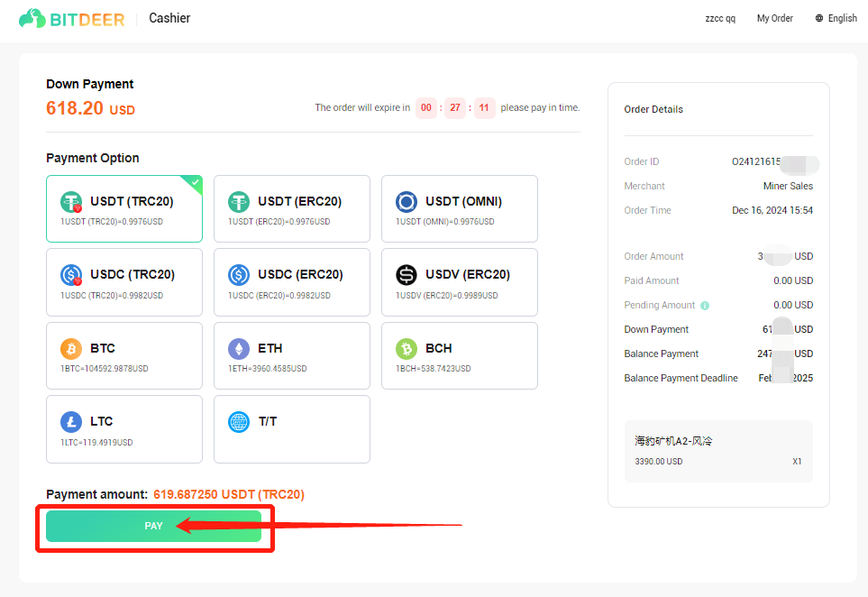Click the language globe icon beside English
The image size is (868, 597).
pos(819,18)
